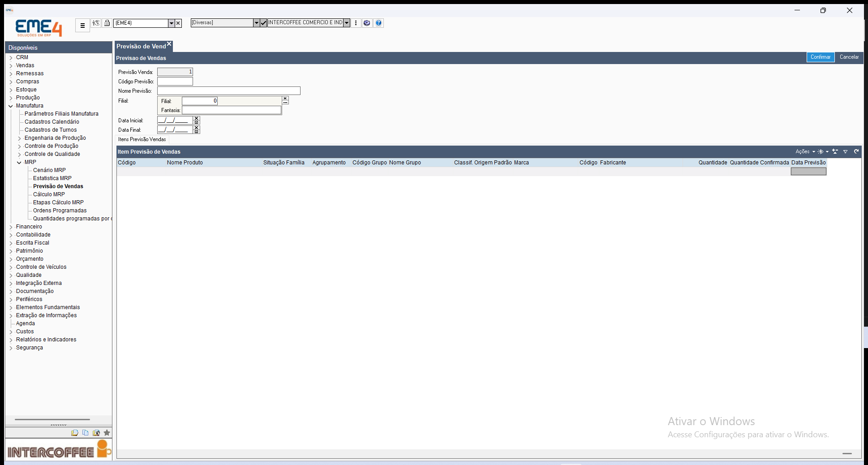Click the Nome Produto column header
The image size is (868, 465).
click(185, 163)
